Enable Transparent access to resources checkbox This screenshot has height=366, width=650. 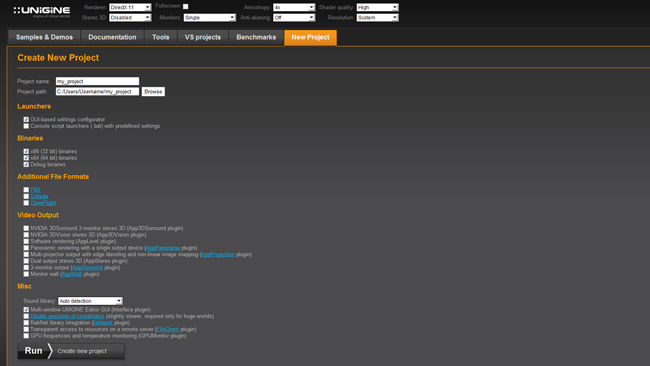26,330
